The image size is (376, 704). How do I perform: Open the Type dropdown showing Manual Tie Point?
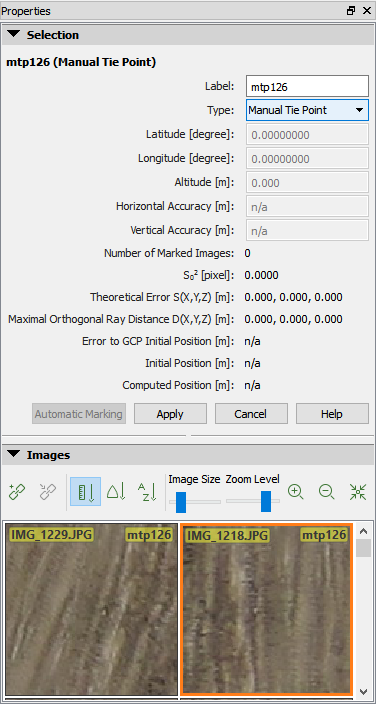click(x=307, y=110)
